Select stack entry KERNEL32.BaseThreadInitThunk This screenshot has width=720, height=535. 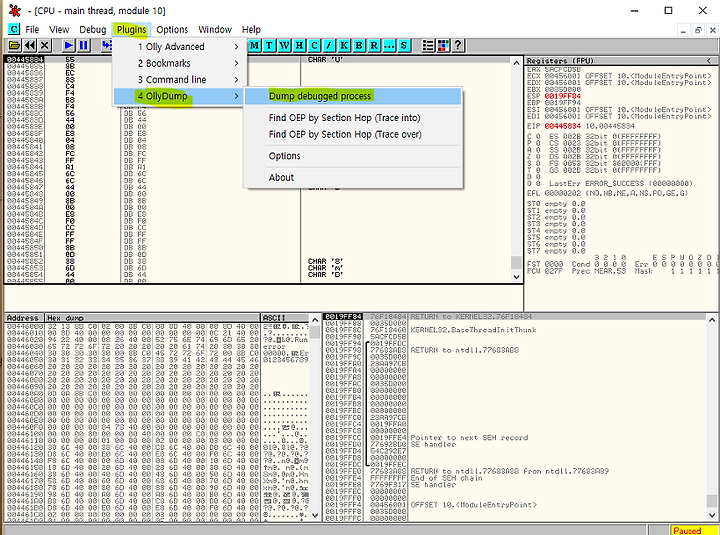473,330
